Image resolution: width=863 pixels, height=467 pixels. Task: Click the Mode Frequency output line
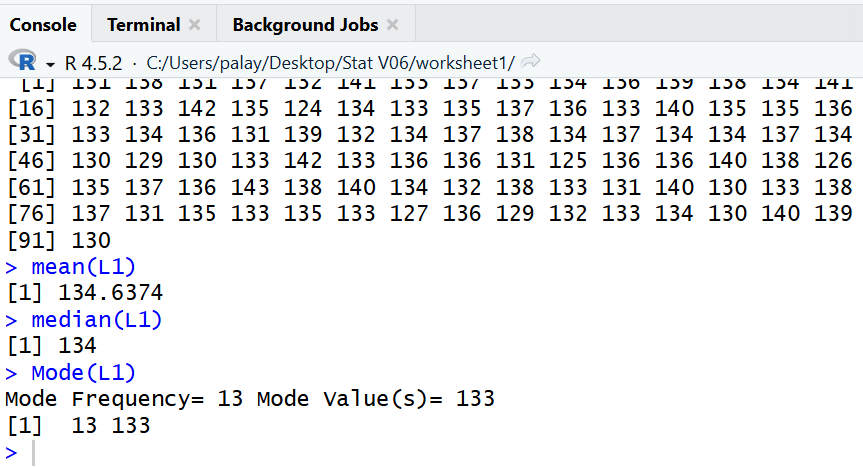250,400
